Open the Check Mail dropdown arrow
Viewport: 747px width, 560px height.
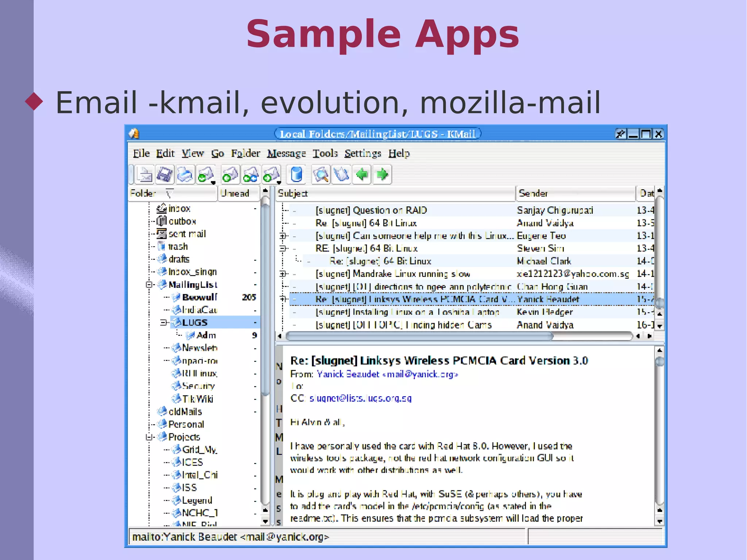[x=213, y=182]
